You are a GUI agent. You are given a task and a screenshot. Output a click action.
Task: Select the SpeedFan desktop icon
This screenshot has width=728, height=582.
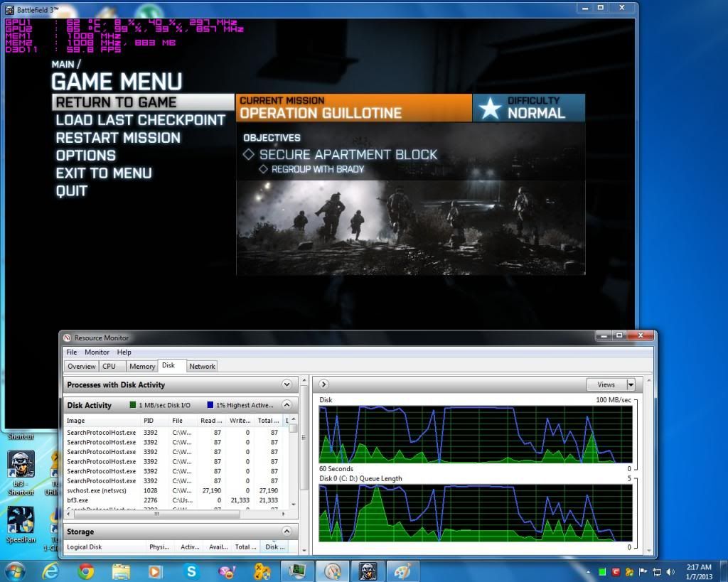click(21, 524)
